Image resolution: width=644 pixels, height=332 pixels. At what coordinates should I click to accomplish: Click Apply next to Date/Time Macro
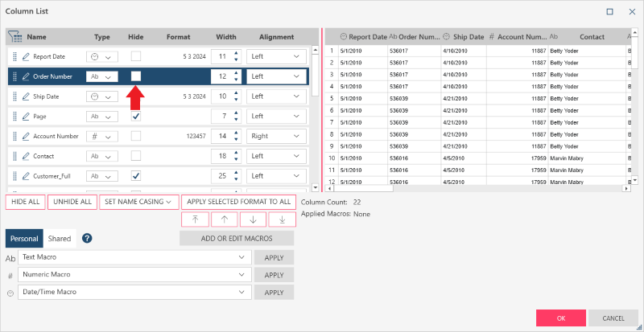[274, 293]
